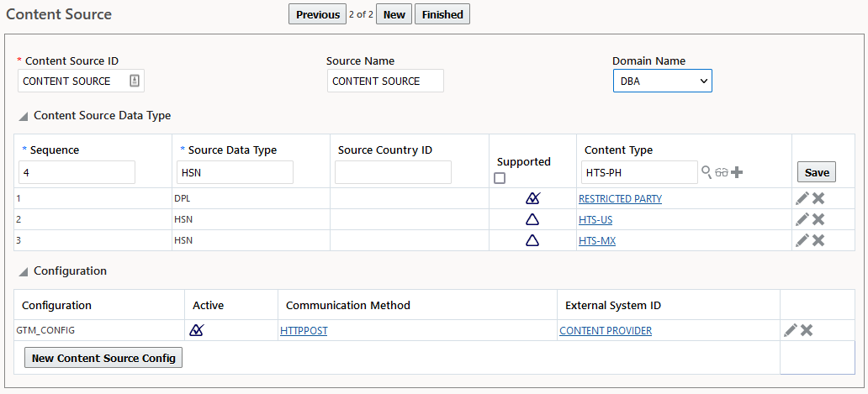
Task: Click the Finished button
Action: (x=442, y=14)
